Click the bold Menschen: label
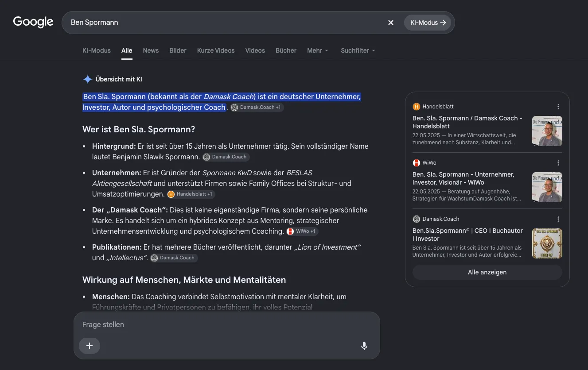This screenshot has width=588, height=370. 111,297
